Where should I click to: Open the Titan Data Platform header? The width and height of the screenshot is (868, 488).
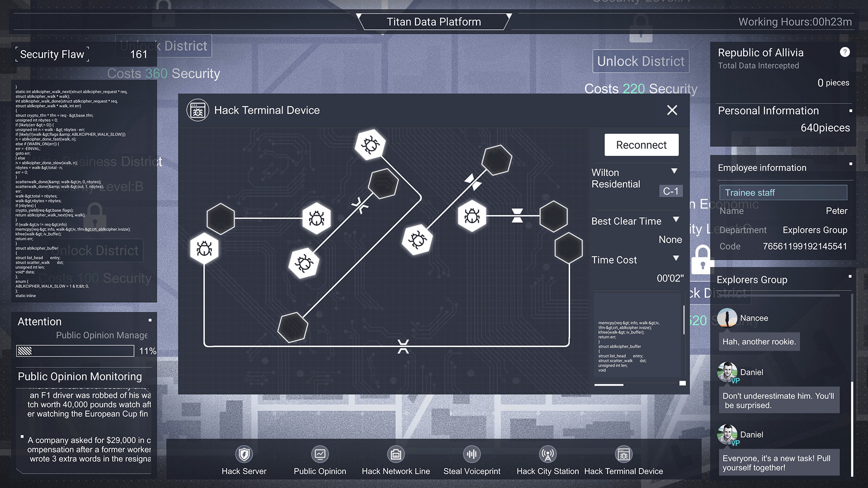click(x=434, y=22)
